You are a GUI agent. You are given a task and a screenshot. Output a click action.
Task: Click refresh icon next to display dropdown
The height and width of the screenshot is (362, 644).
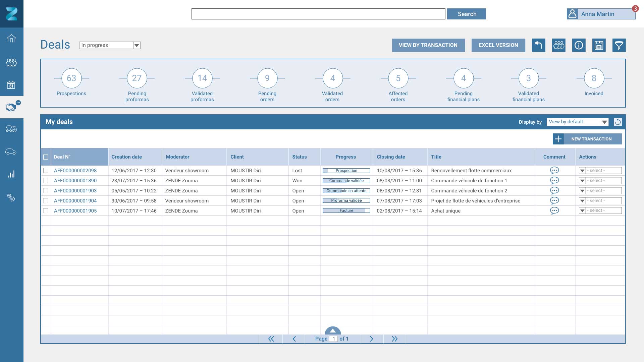618,122
